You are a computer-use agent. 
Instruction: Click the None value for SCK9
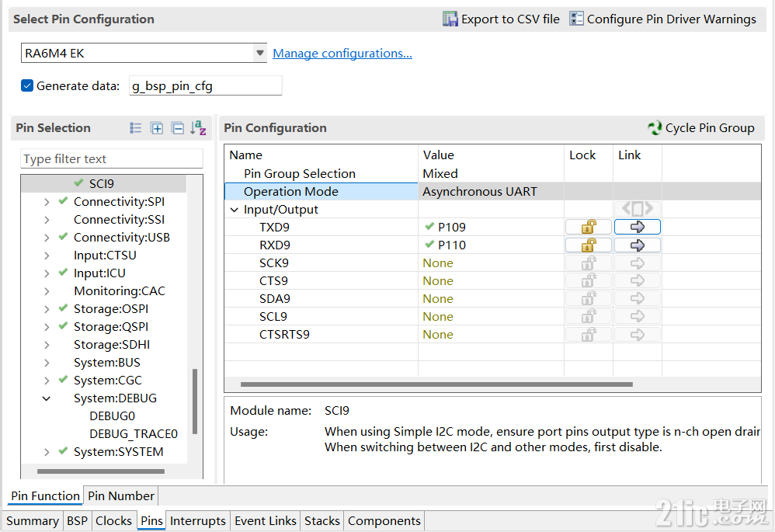438,263
